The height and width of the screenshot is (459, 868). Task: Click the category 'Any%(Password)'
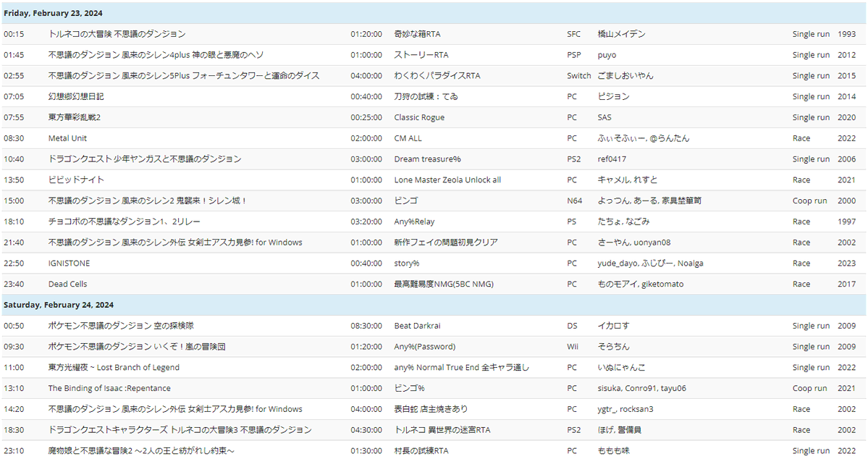coord(425,347)
